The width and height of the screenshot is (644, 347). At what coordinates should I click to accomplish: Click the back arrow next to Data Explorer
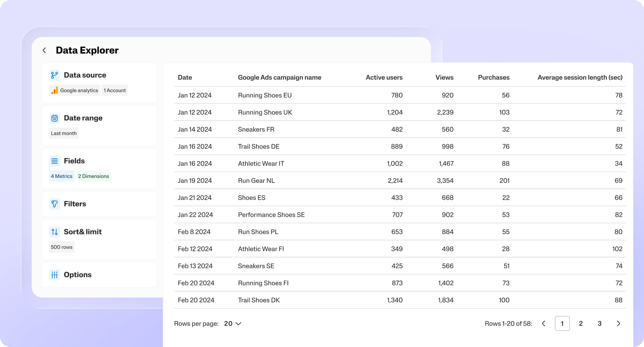[x=44, y=50]
